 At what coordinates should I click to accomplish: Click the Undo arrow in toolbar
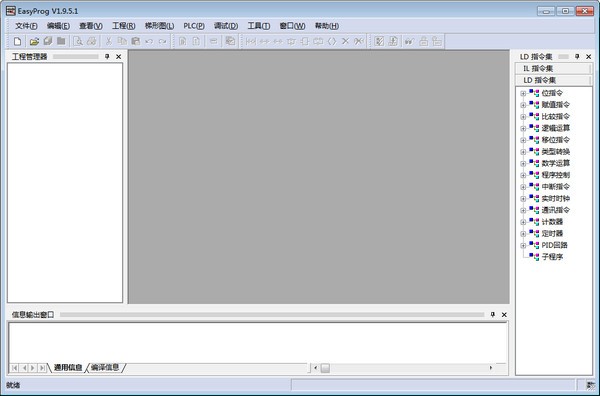point(149,41)
